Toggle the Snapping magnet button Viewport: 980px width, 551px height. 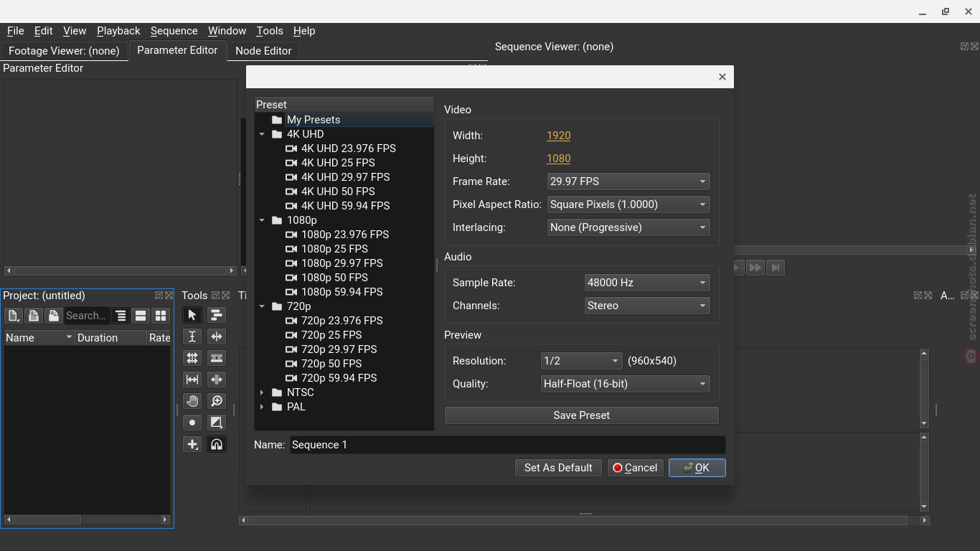point(217,444)
